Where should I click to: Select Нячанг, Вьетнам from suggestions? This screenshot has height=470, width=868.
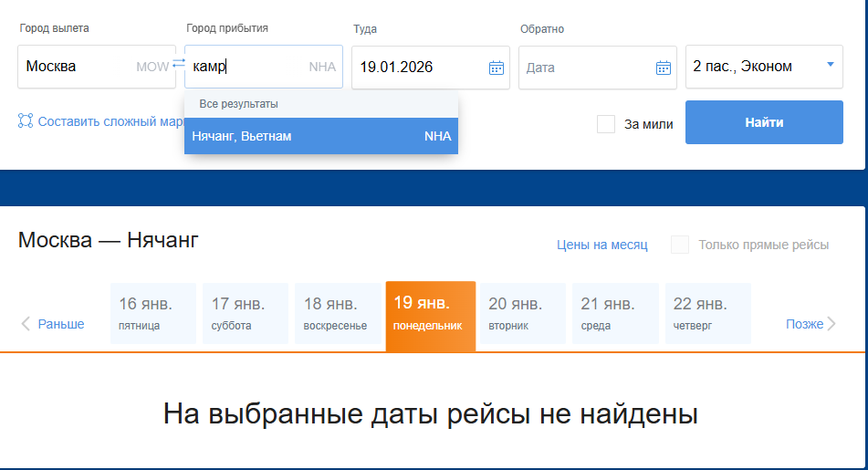(x=320, y=136)
